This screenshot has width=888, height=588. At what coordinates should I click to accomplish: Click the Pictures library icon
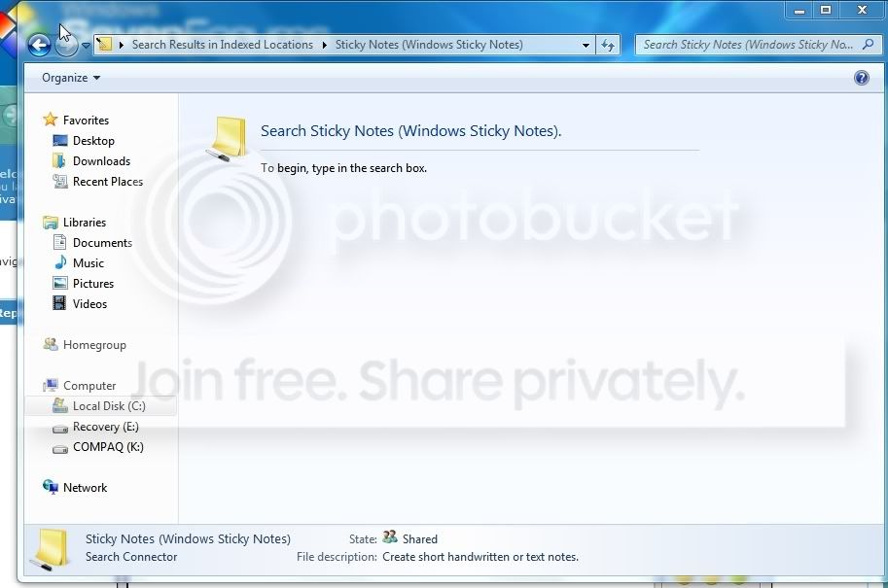point(59,283)
